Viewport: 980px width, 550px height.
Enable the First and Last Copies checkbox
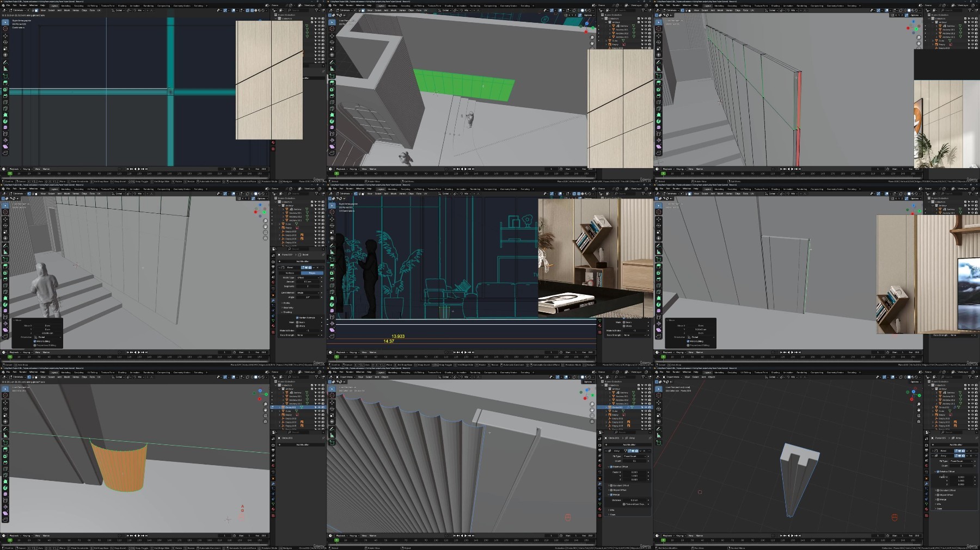click(624, 504)
